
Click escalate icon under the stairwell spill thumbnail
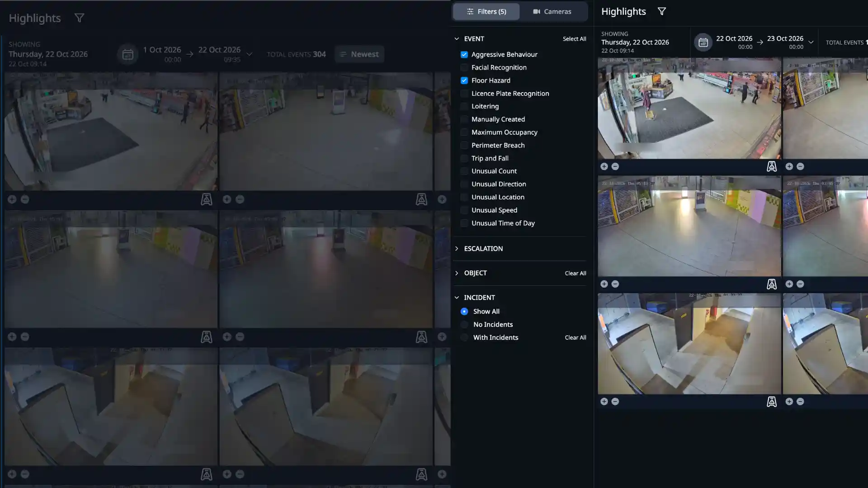(771, 402)
